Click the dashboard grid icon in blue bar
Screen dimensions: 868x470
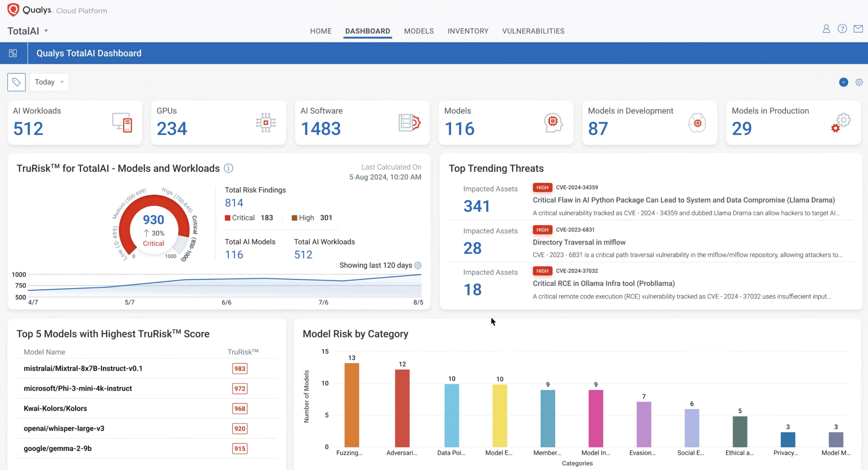click(13, 53)
